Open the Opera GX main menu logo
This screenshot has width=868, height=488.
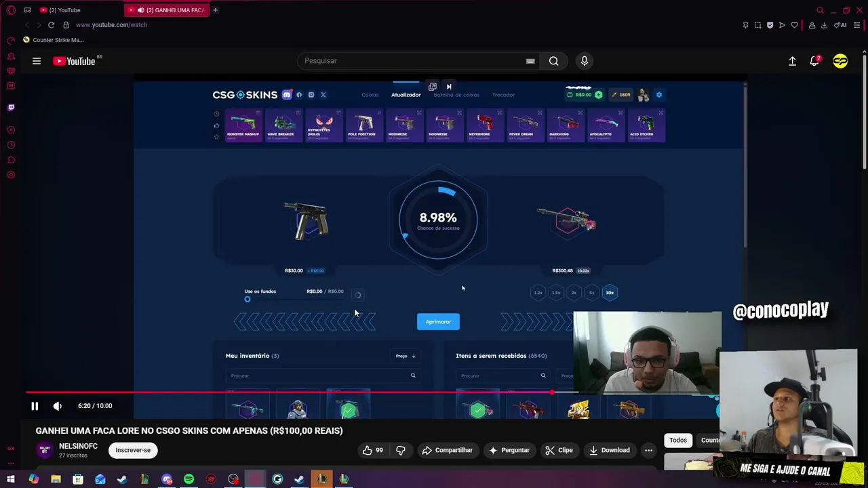11,10
